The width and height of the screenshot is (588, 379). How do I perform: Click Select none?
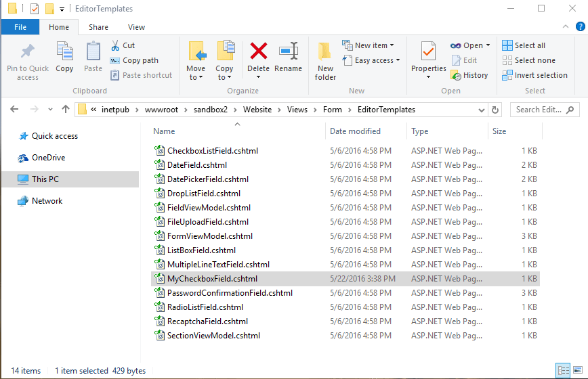pos(528,60)
